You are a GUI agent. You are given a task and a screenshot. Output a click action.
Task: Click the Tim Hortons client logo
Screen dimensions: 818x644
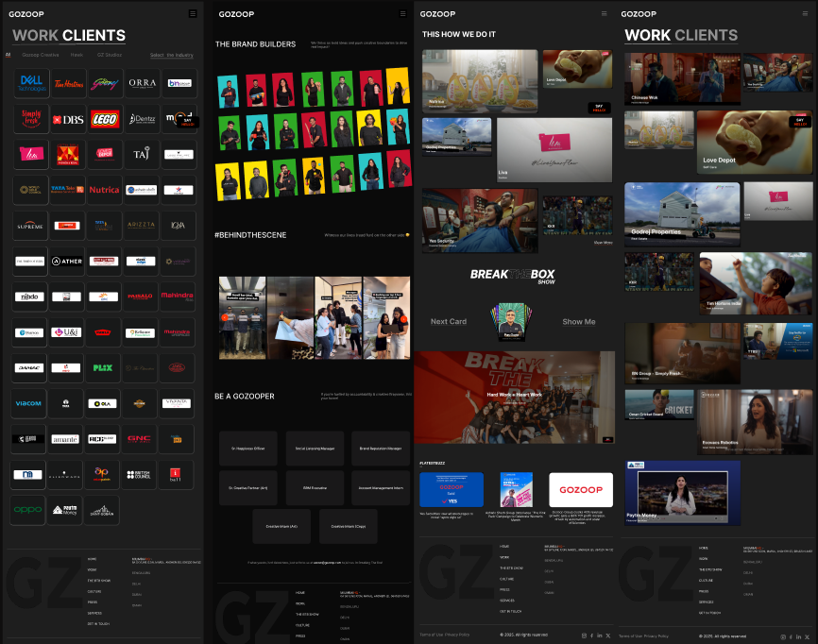pyautogui.click(x=67, y=83)
